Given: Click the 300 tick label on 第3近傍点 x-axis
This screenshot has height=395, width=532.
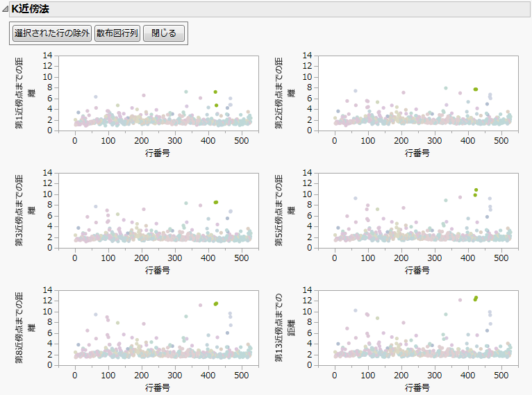Looking at the screenshot, I should (175, 258).
